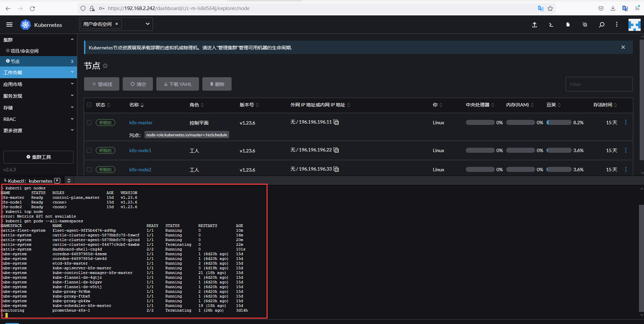The height and width of the screenshot is (324, 644).
Task: Open the k8s-master node link
Action: coord(141,123)
